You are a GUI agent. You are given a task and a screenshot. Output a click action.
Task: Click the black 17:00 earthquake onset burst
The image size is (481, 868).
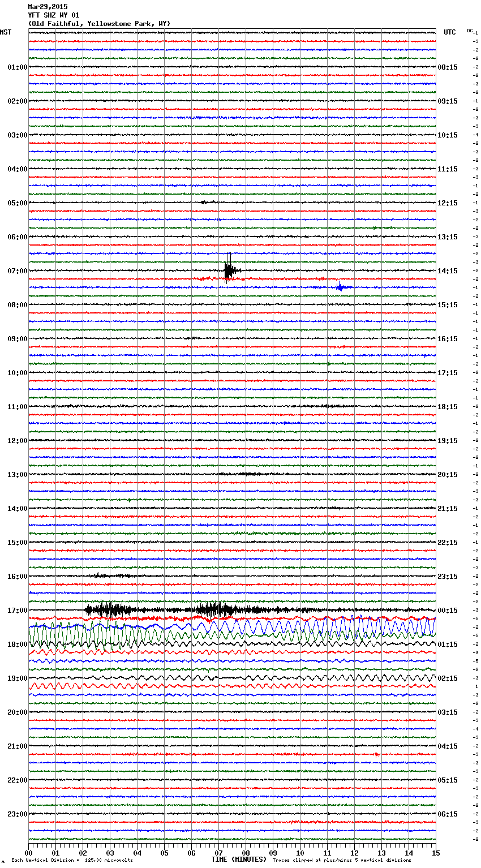tap(108, 609)
